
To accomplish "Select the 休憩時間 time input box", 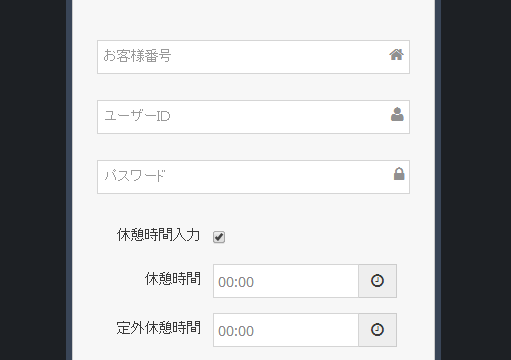I will (286, 281).
